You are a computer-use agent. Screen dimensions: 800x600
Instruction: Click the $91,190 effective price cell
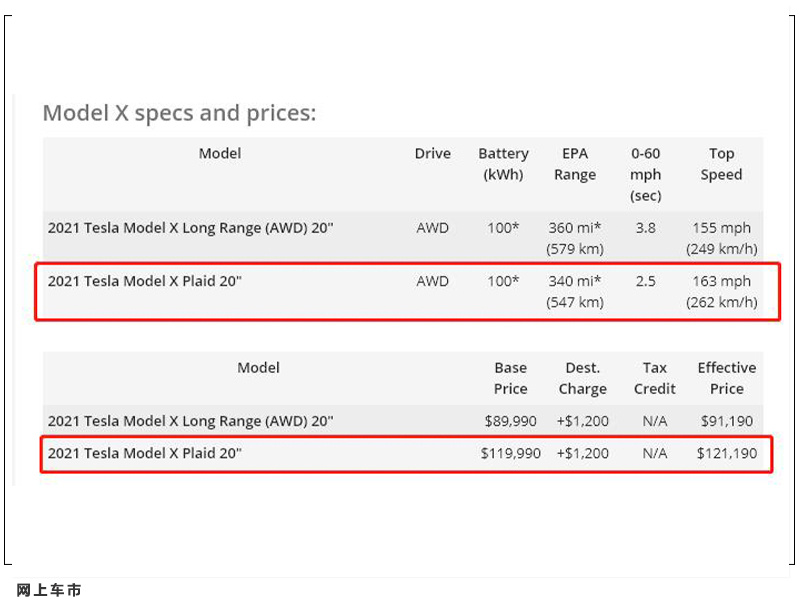(727, 421)
